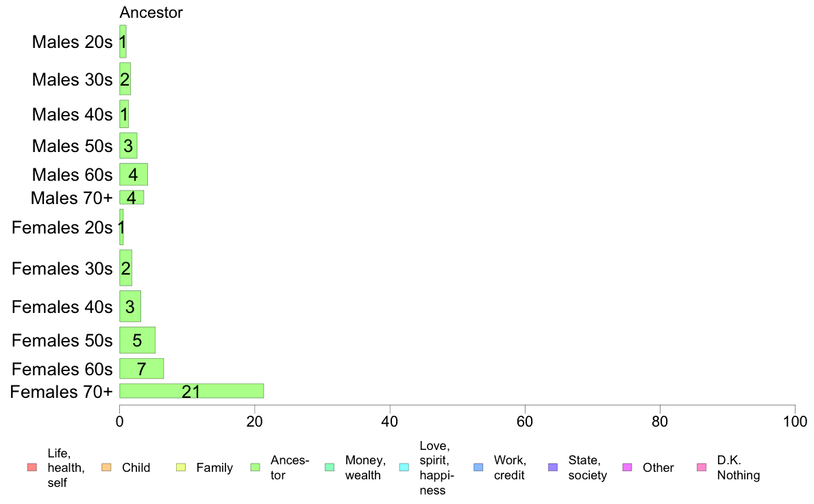This screenshot has height=504, width=814.
Task: Click the Males 60s bar labeled 4
Action: click(134, 175)
